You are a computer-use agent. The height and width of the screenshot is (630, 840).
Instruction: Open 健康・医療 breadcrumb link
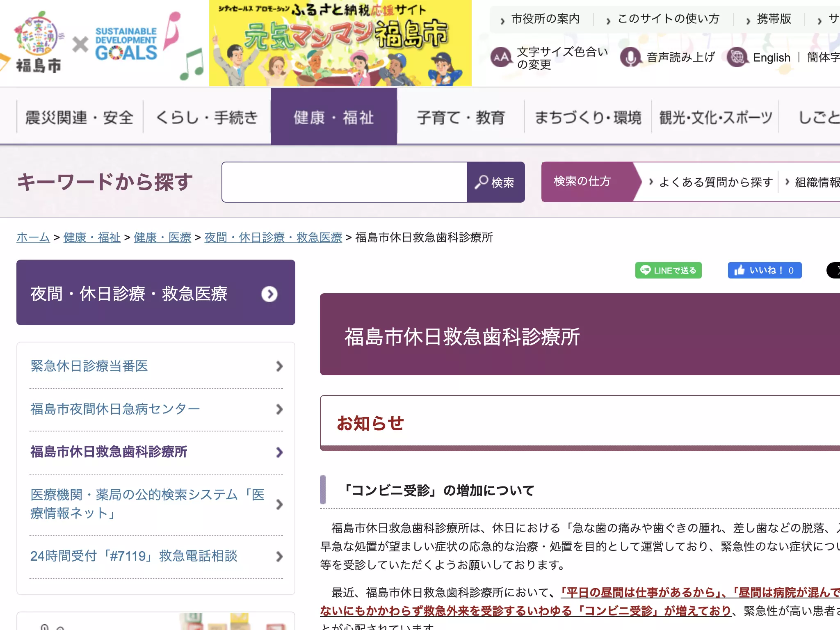(162, 237)
